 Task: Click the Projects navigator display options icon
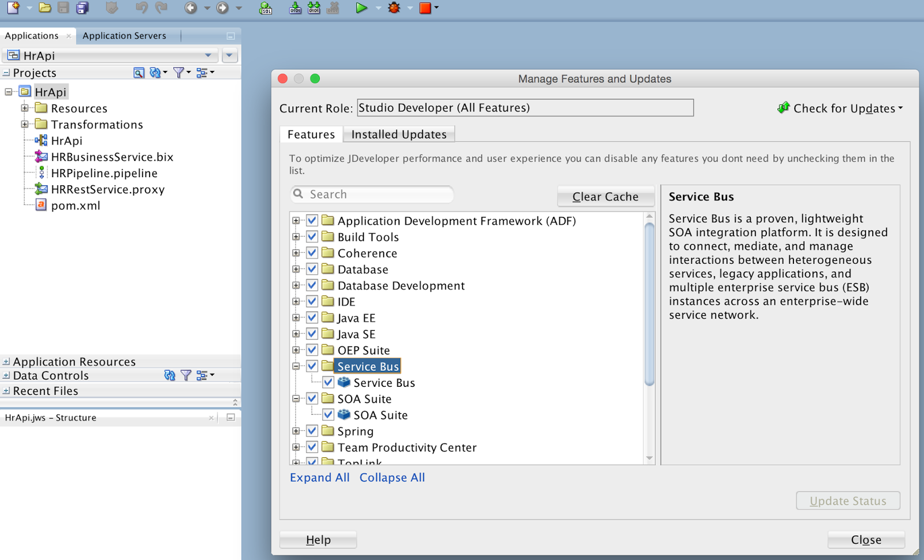pos(202,72)
